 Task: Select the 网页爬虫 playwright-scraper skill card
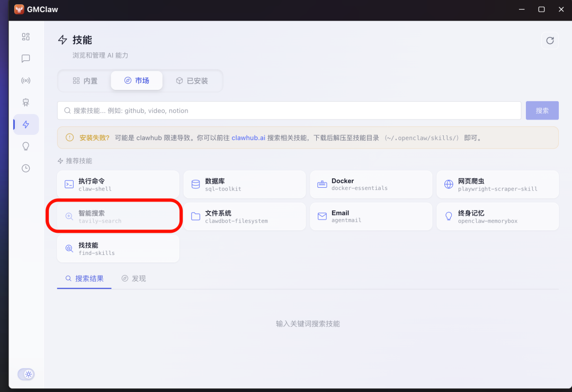pyautogui.click(x=497, y=184)
